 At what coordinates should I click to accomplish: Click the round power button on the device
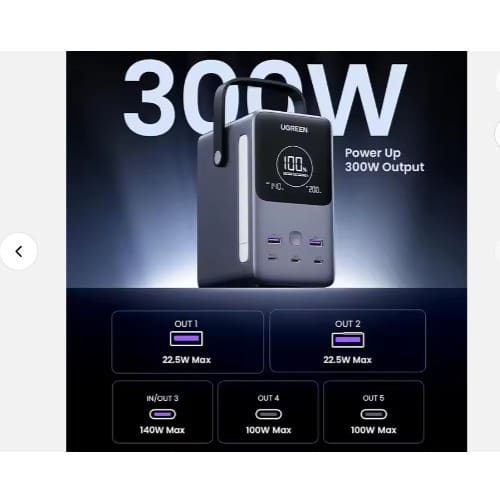(x=295, y=239)
